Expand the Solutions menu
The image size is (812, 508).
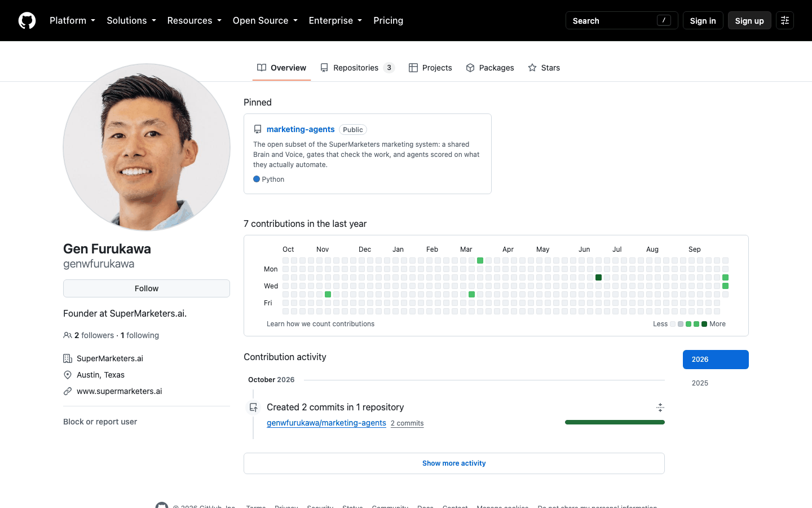(131, 20)
